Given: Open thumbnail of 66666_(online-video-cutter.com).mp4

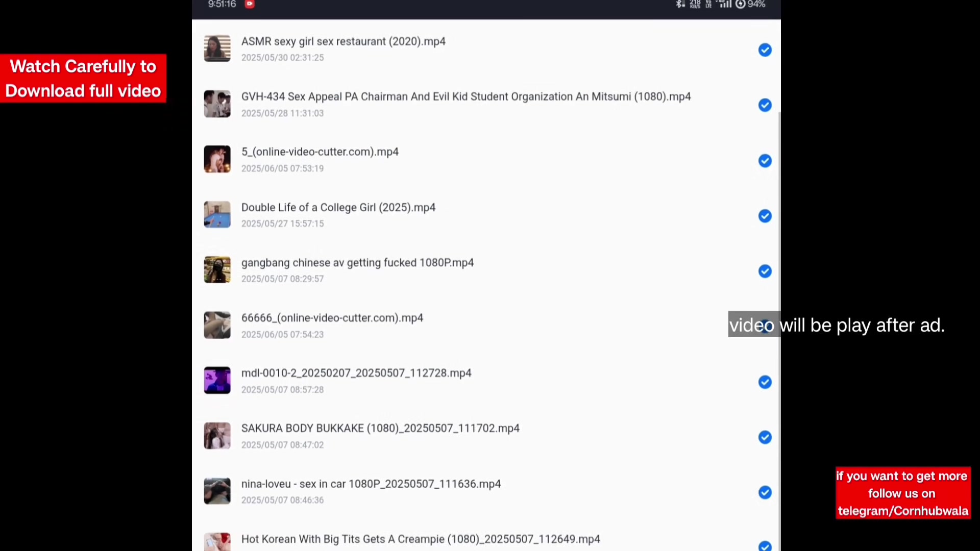Looking at the screenshot, I should click(217, 325).
